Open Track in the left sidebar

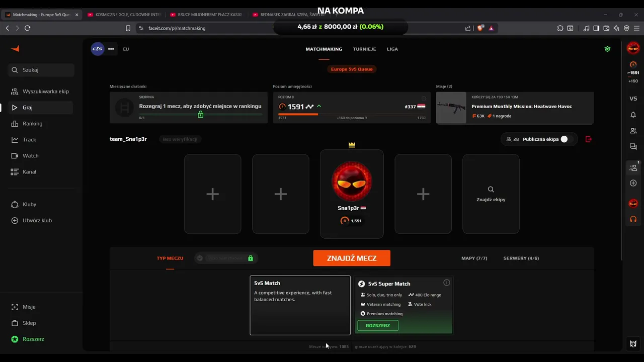pyautogui.click(x=40, y=140)
